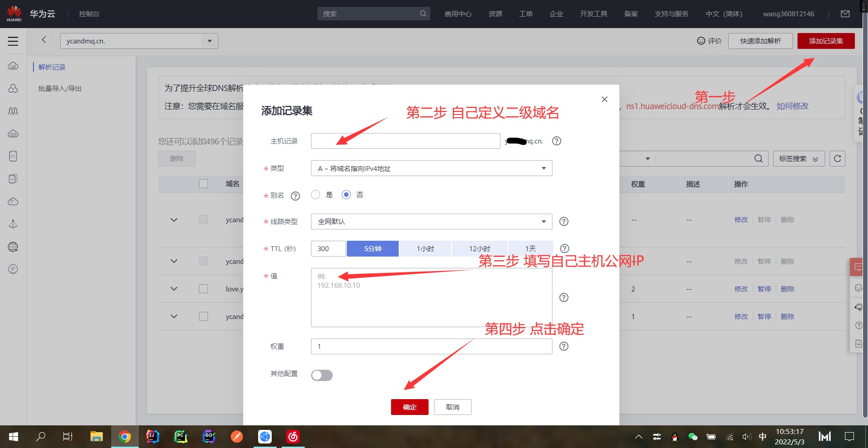
Task: Open the 费用中心 menu item
Action: point(458,14)
